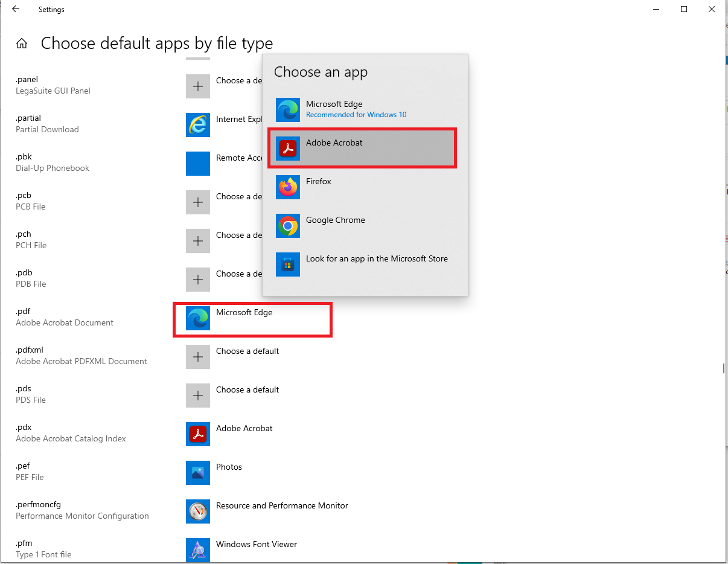Click the Choose default apps by file type heading

(157, 43)
